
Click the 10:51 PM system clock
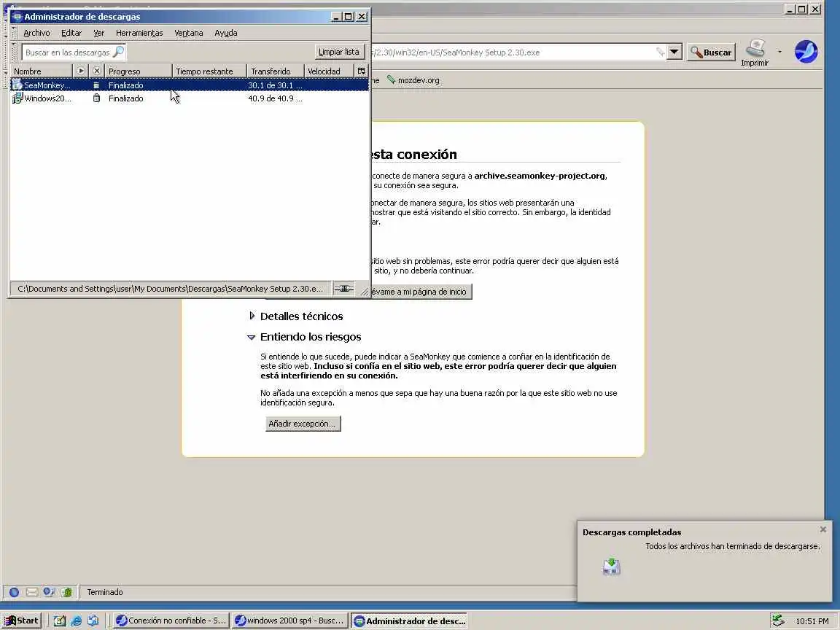point(812,621)
